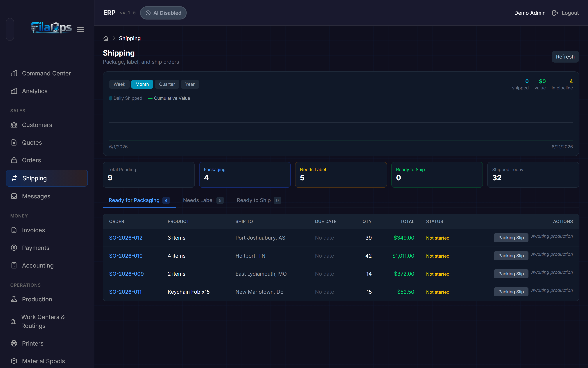Image resolution: width=588 pixels, height=368 pixels.
Task: Click the Printers icon
Action: [x=14, y=343]
